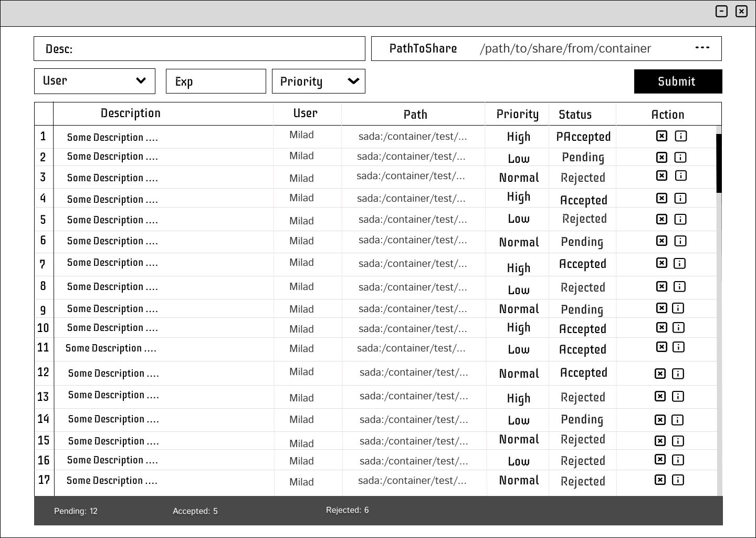Click the Priority column header

(x=517, y=114)
